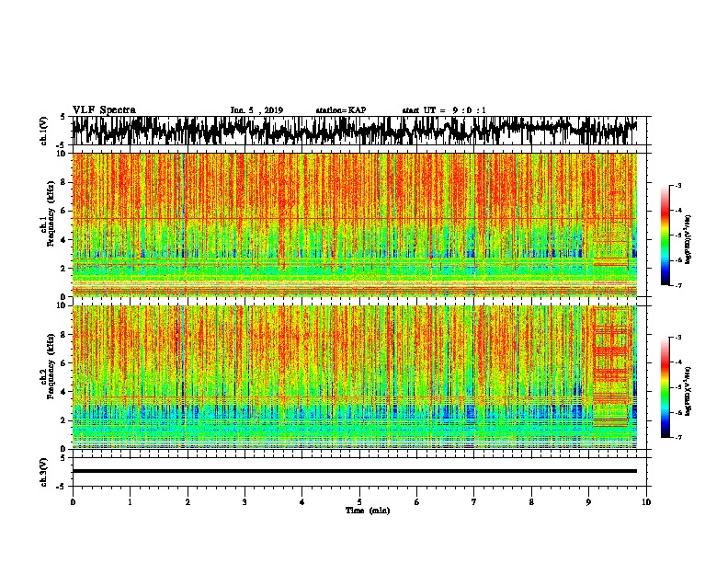Click the x-axis tick label '7'
The height and width of the screenshot is (563, 728).
pyautogui.click(x=474, y=502)
